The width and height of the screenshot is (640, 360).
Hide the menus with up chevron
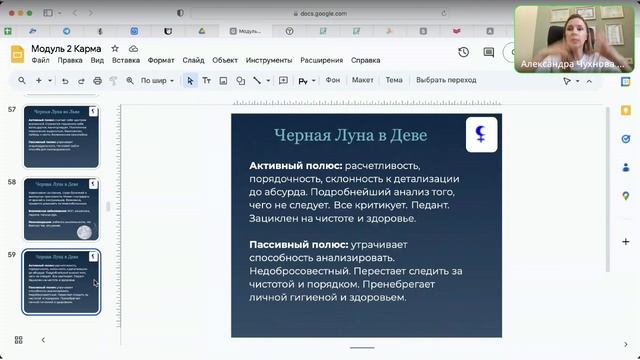pos(589,81)
